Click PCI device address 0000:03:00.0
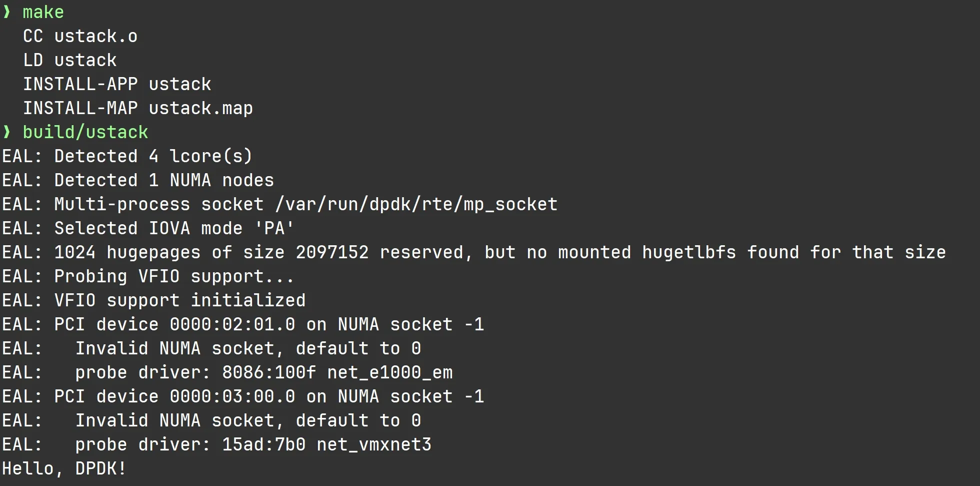Viewport: 980px width, 486px height. tap(232, 396)
